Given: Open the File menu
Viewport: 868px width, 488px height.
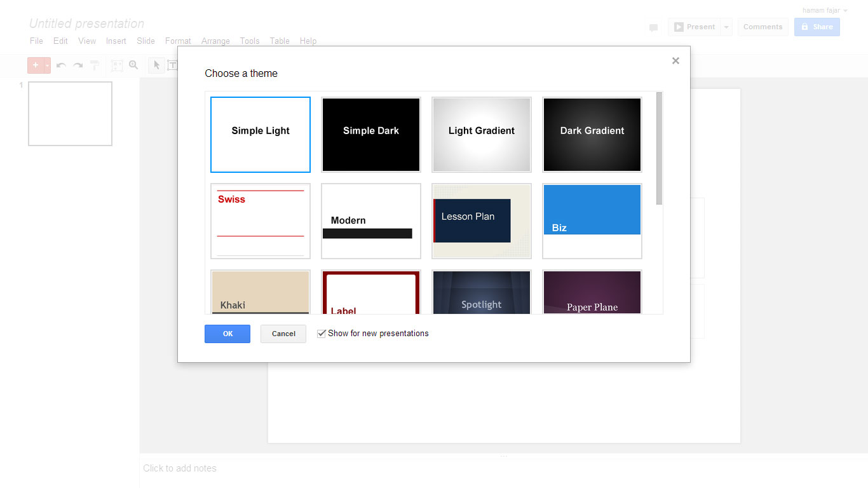Looking at the screenshot, I should 37,41.
